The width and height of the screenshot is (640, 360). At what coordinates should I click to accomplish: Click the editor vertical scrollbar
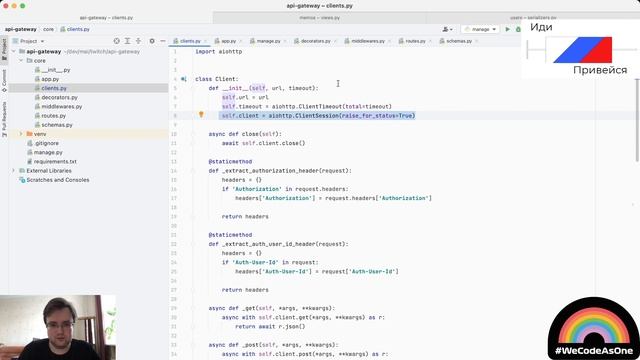pyautogui.click(x=637, y=120)
